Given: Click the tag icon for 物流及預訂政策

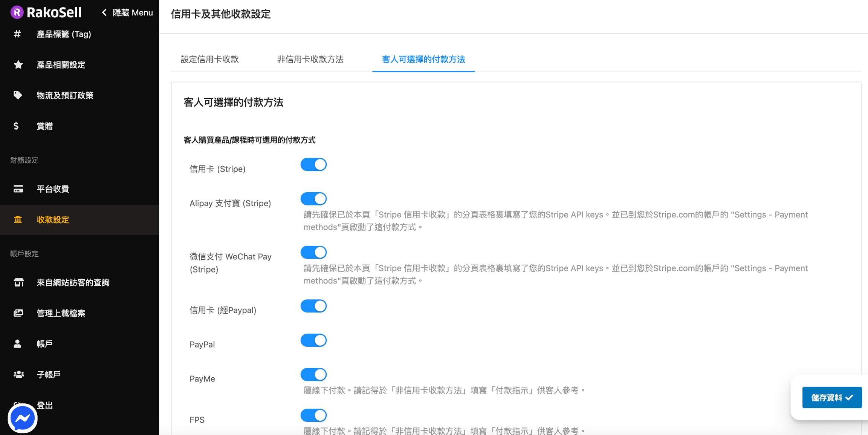Looking at the screenshot, I should 18,95.
